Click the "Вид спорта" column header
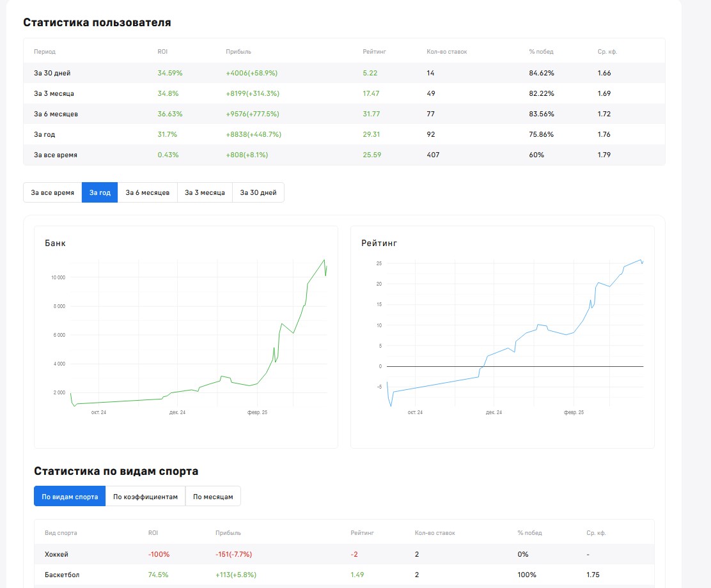Screen dimensions: 711x588 tap(60, 533)
